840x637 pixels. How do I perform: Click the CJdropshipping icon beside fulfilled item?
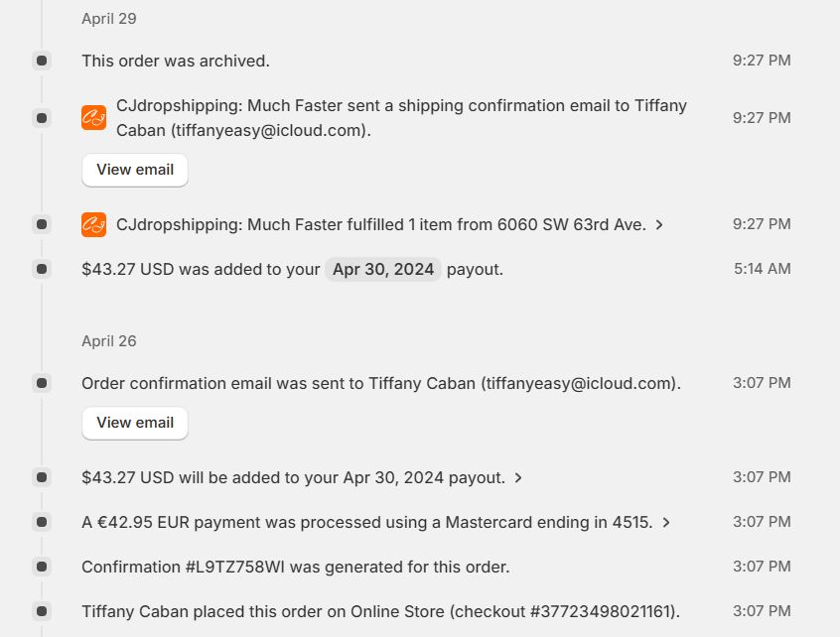93,225
